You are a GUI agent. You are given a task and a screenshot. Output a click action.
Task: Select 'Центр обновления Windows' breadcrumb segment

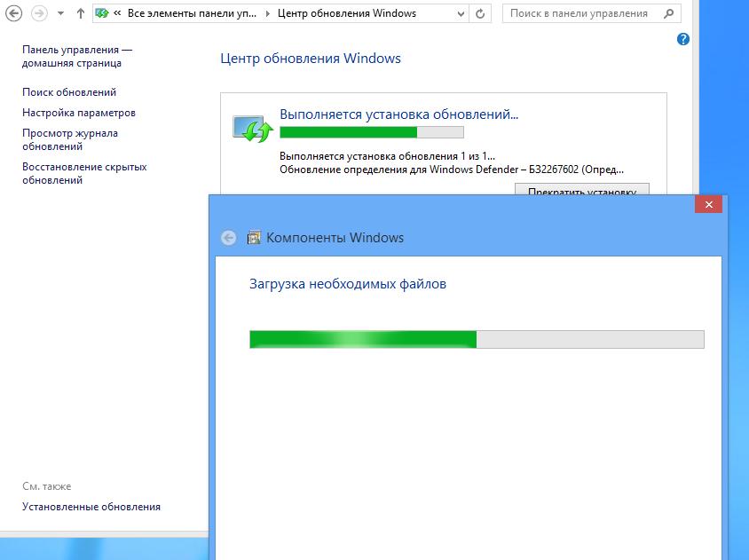pos(347,13)
